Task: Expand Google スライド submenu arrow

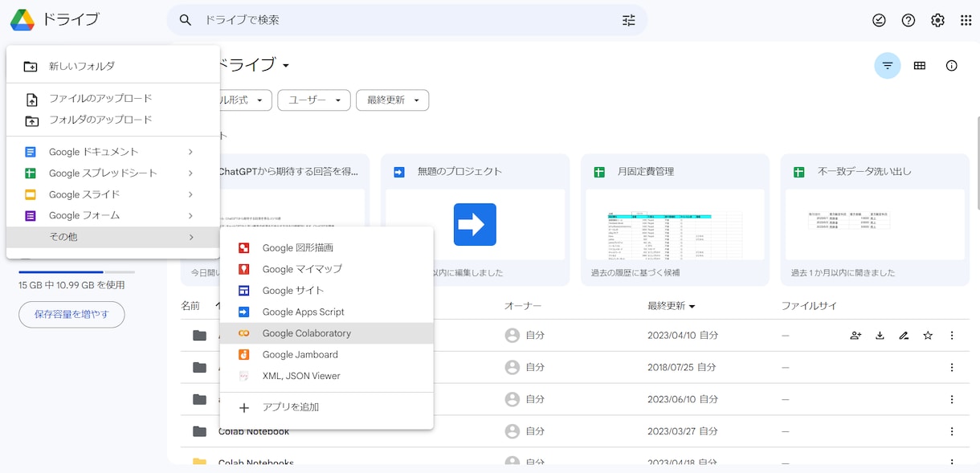Action: pyautogui.click(x=190, y=194)
